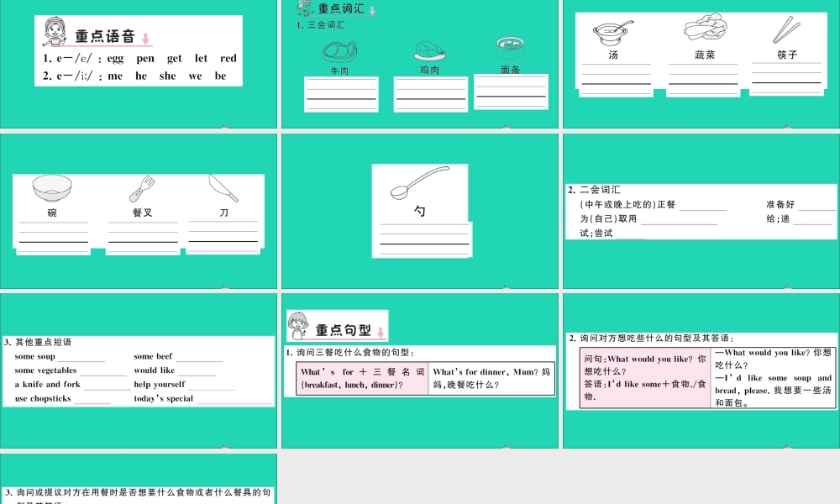The width and height of the screenshot is (840, 504).
Task: Click the writing lines under 刀
Action: [x=223, y=236]
